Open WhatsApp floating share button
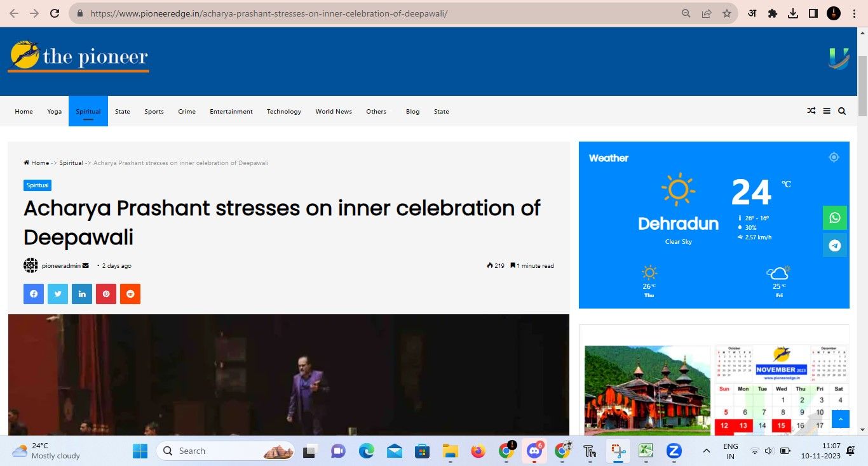The height and width of the screenshot is (466, 868). coord(834,218)
